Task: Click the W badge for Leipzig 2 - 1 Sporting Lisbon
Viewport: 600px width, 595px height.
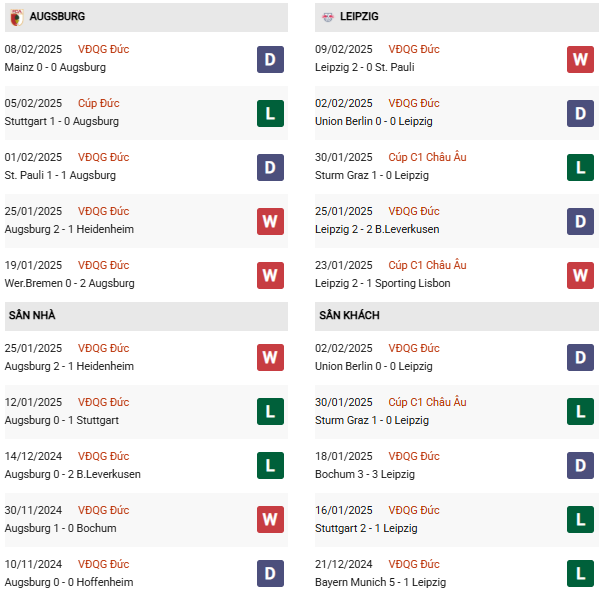Action: (x=581, y=275)
